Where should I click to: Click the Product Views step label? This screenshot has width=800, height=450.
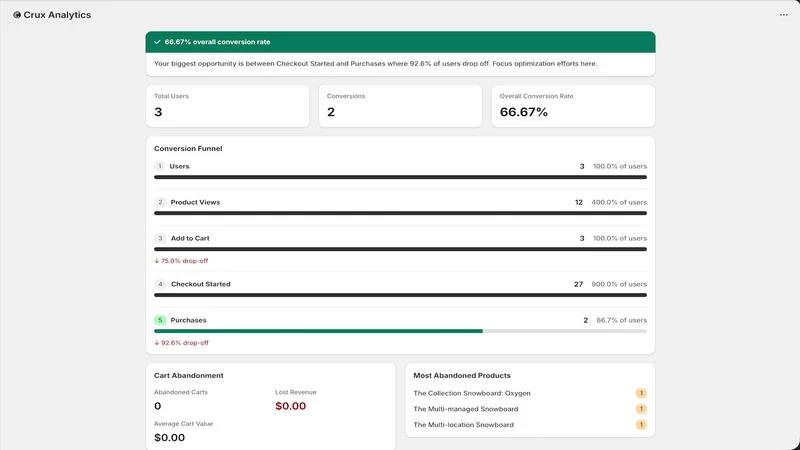(195, 203)
